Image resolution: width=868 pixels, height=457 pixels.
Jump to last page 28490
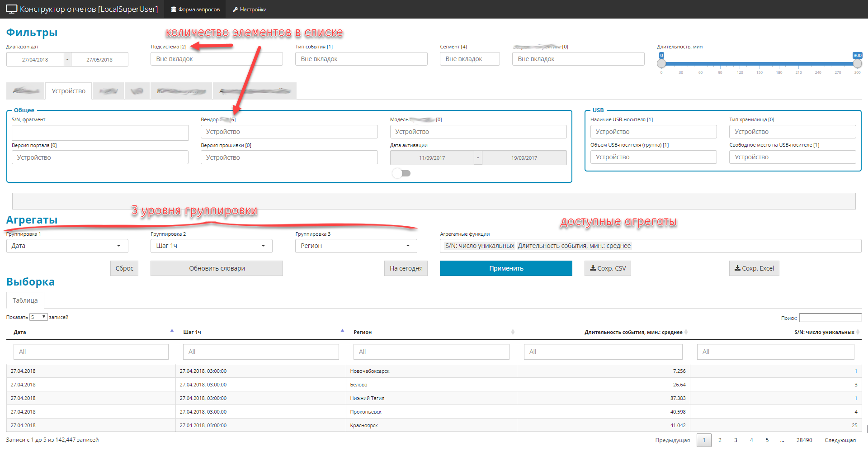(x=804, y=440)
